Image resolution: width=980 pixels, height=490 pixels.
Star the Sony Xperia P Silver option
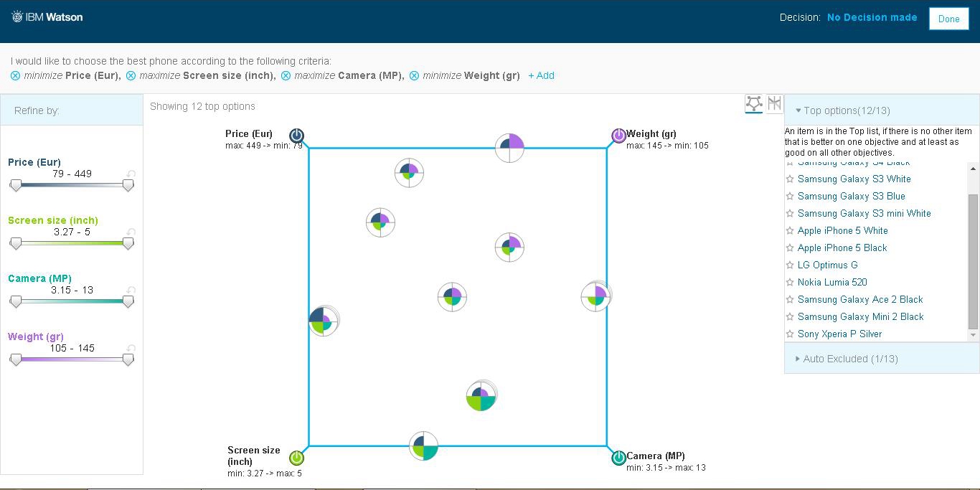(790, 334)
